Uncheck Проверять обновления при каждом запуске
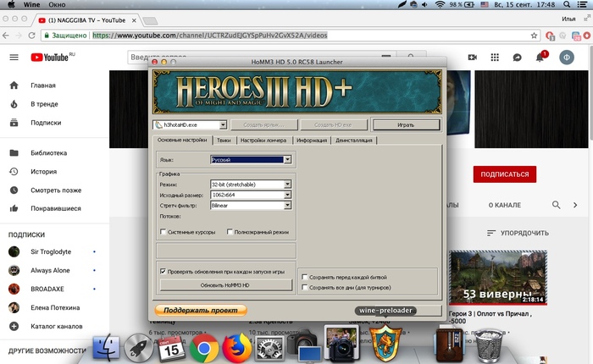 (163, 272)
